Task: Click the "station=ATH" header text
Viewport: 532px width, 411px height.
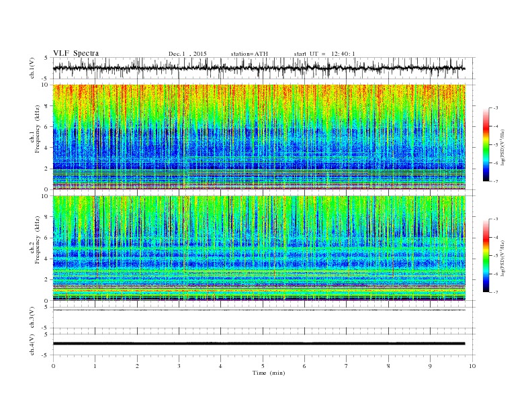Action: [249, 54]
